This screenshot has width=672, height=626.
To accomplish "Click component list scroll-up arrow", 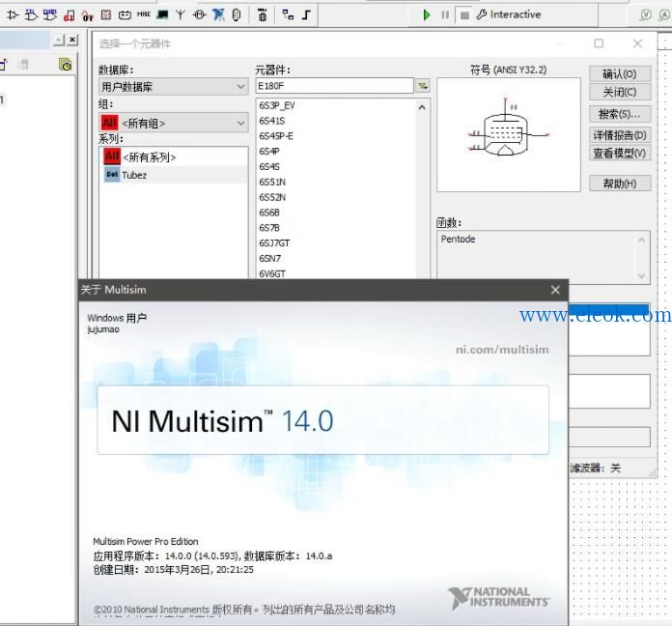I will point(422,107).
